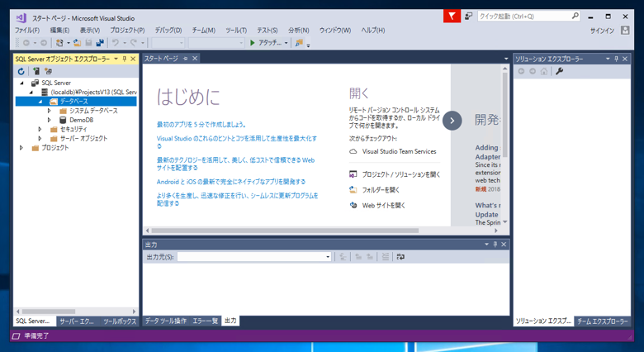Switch to the エラー一覧 tab
Screen dimensions: 644x352
coord(205,321)
